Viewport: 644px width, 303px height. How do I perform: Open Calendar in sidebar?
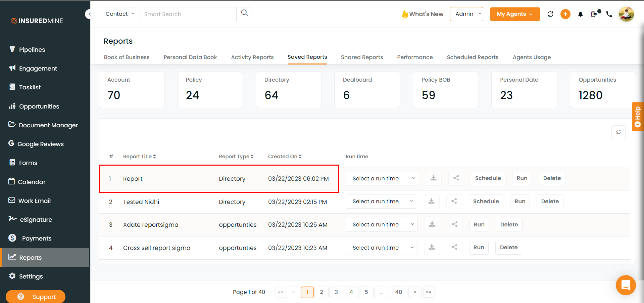tap(31, 182)
